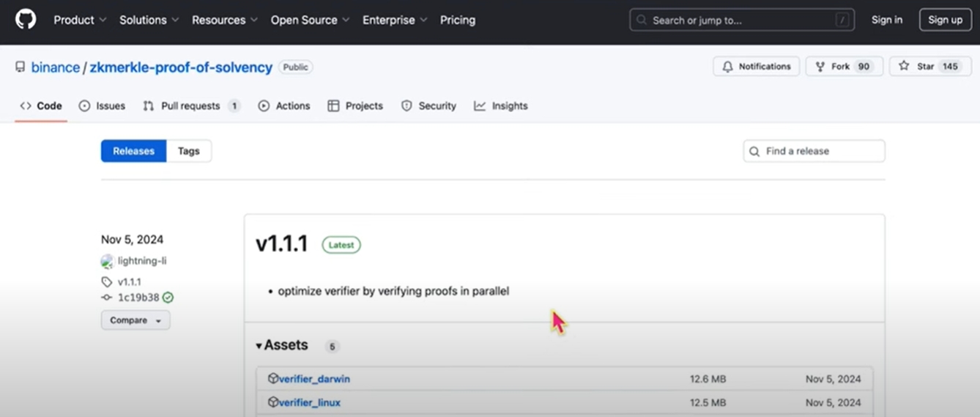Open the Pricing page link
This screenshot has width=980, height=417.
point(458,20)
